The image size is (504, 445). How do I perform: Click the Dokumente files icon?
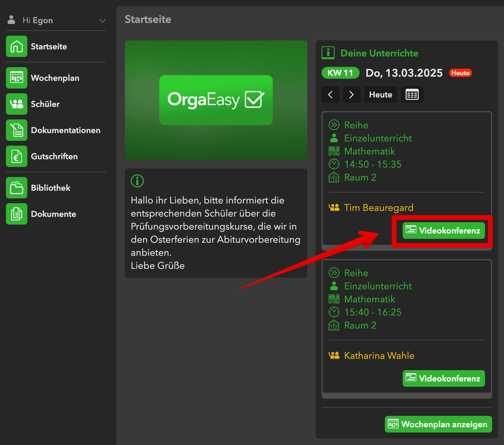click(17, 214)
